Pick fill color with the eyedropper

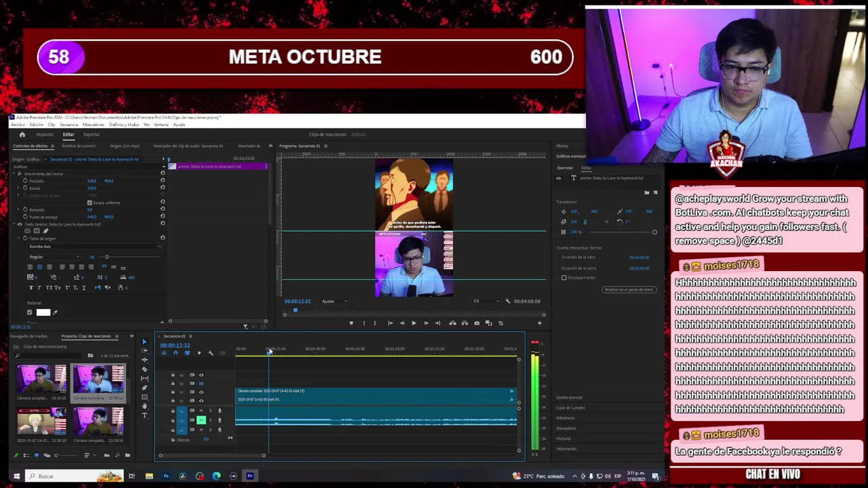pos(55,312)
